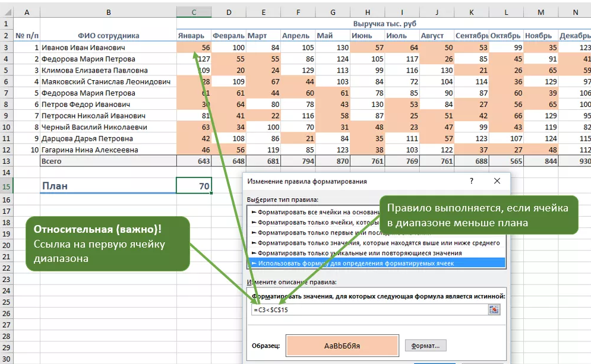This screenshot has height=364, width=591.
Task: Click January value 56 in row 3
Action: 194,48
